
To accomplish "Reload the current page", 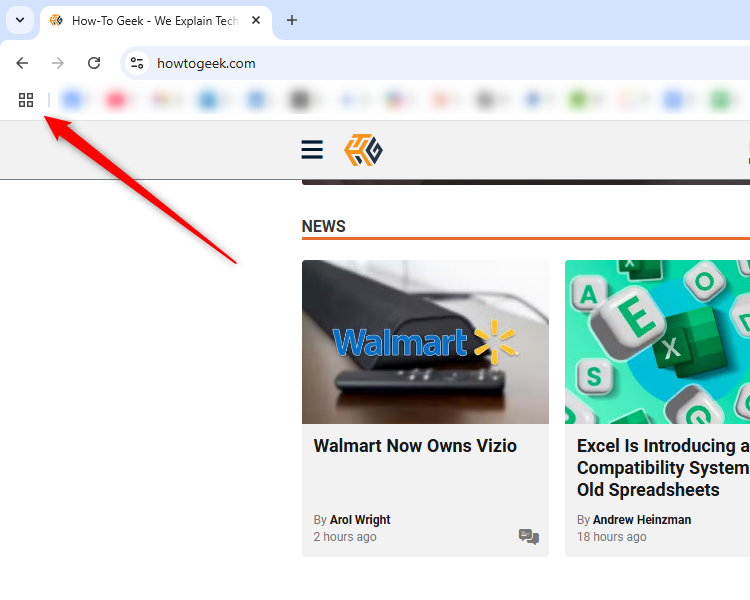I will click(94, 63).
